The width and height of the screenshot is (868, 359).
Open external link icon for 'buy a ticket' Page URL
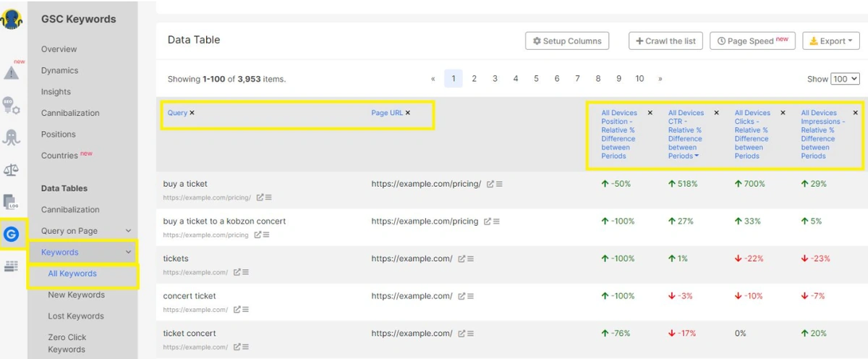[x=490, y=184]
